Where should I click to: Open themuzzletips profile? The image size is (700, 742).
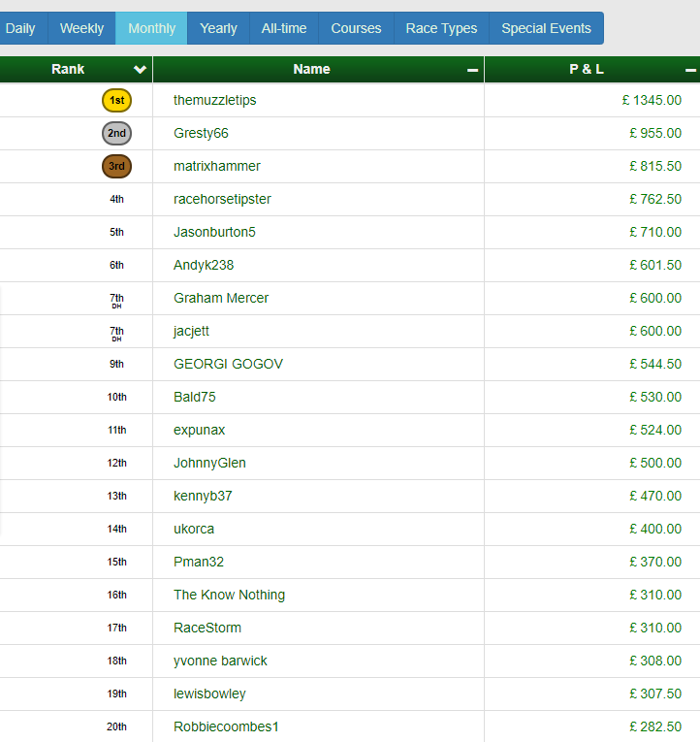tap(214, 100)
